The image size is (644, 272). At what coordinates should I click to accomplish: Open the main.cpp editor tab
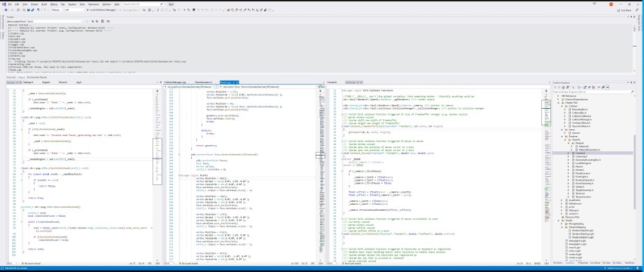coord(353,82)
